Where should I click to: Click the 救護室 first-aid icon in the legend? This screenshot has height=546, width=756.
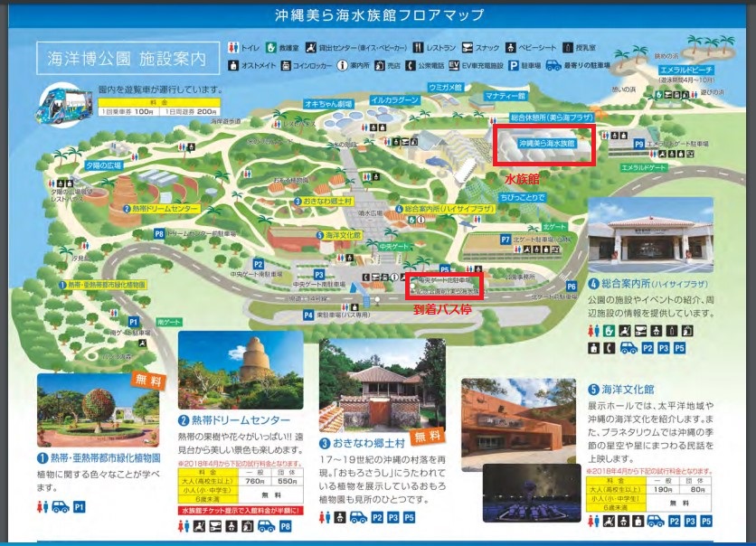tap(270, 47)
